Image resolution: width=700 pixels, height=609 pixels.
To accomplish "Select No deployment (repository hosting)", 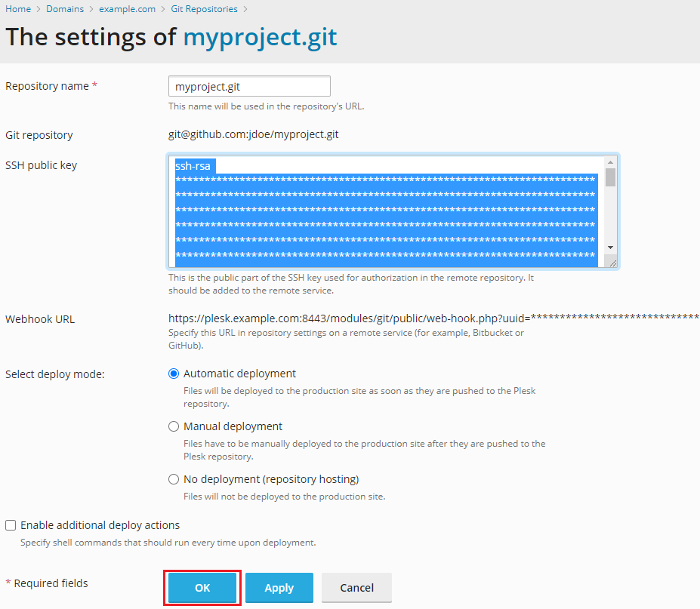I will click(x=174, y=479).
